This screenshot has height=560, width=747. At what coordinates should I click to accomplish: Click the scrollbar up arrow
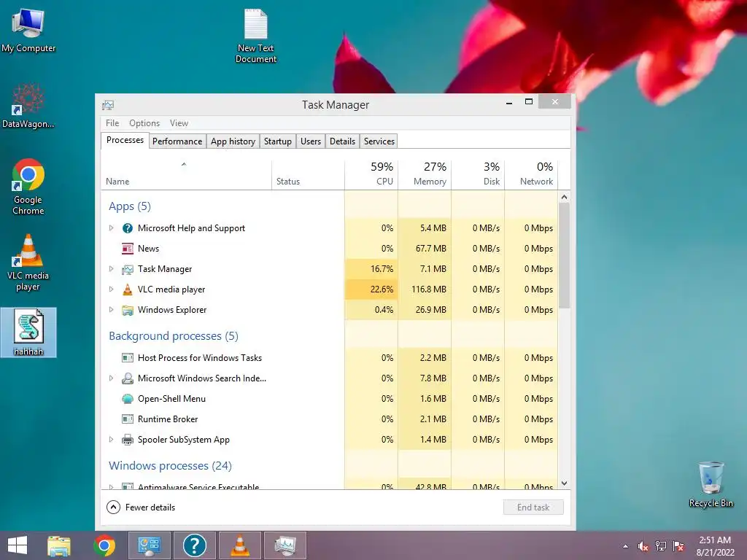click(x=564, y=197)
